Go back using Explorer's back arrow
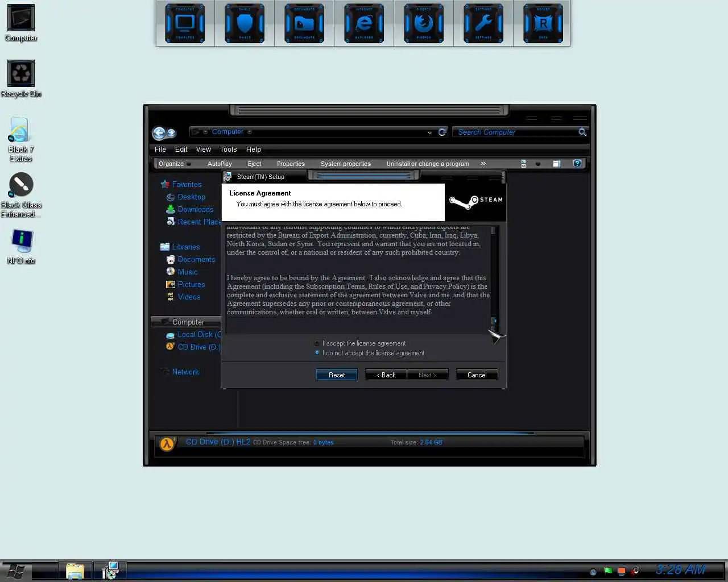The width and height of the screenshot is (728, 582). (159, 133)
